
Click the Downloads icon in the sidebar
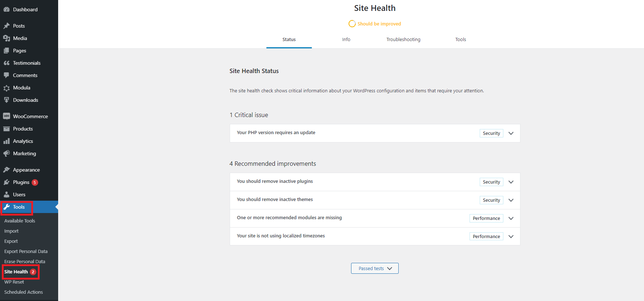point(7,100)
